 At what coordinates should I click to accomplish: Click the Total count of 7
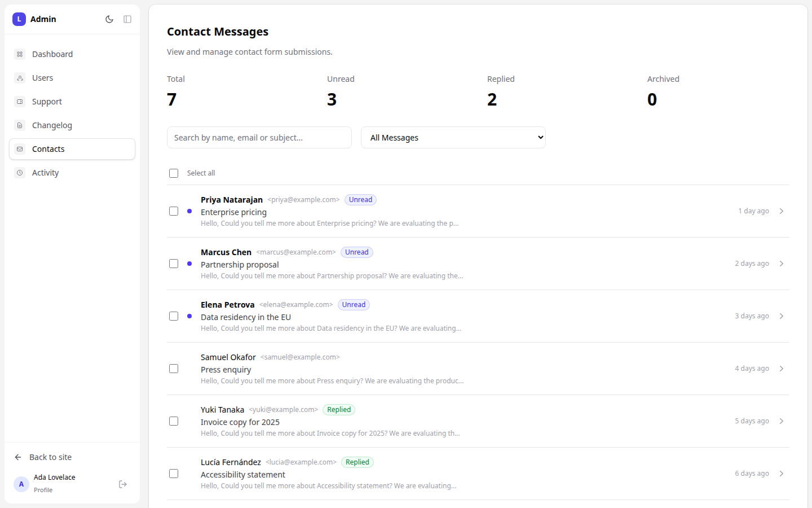tap(172, 99)
